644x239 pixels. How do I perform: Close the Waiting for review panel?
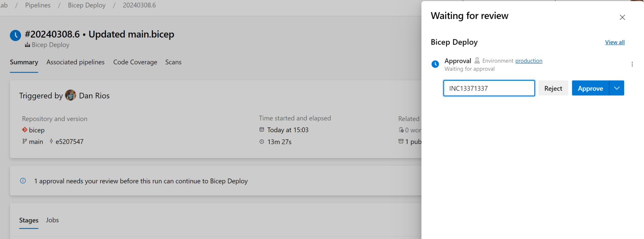(x=622, y=17)
